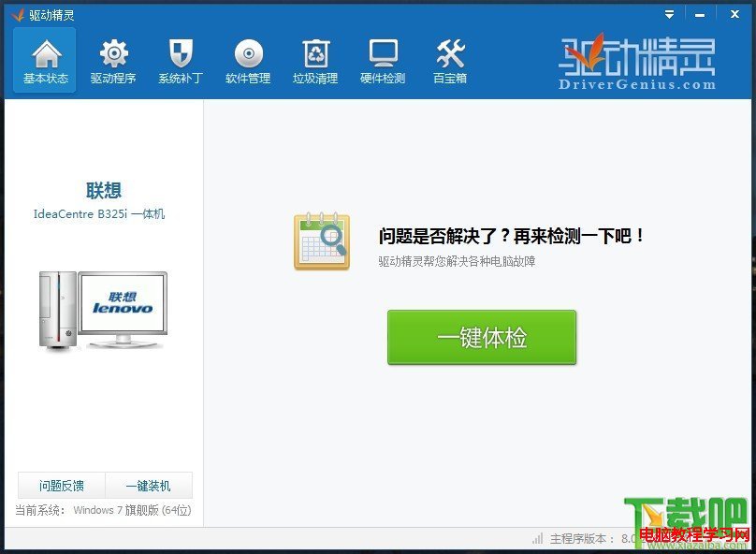
Task: Open the 系统补丁 shield tab
Action: pos(181,60)
